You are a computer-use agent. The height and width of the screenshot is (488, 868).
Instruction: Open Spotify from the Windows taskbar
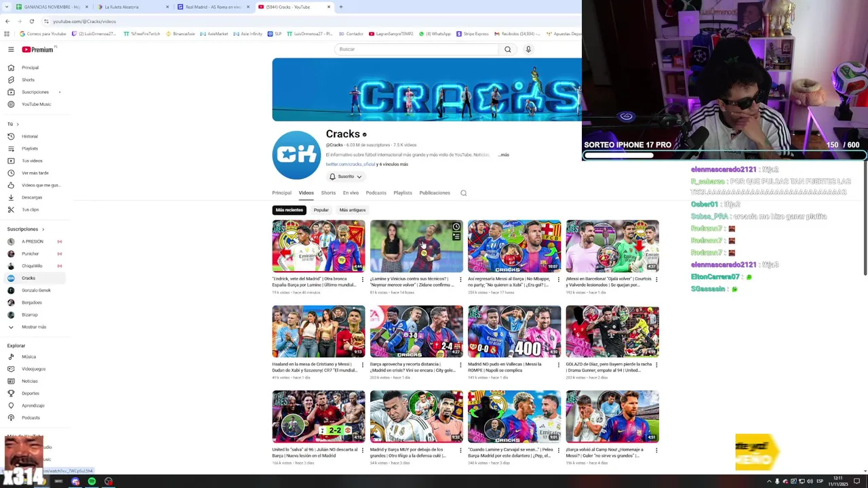point(92,481)
